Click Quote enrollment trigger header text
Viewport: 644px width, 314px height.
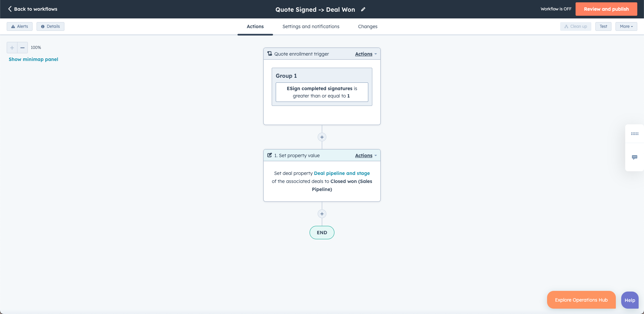pos(302,54)
